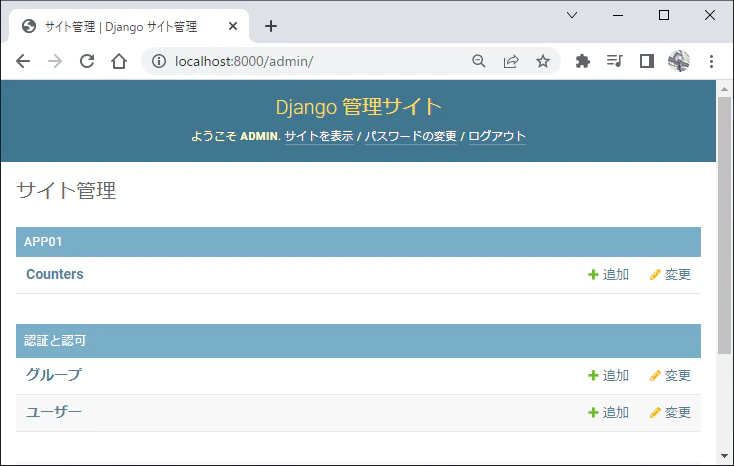Click the scrollbar down arrow
Screen dimensions: 734x466
[724, 456]
